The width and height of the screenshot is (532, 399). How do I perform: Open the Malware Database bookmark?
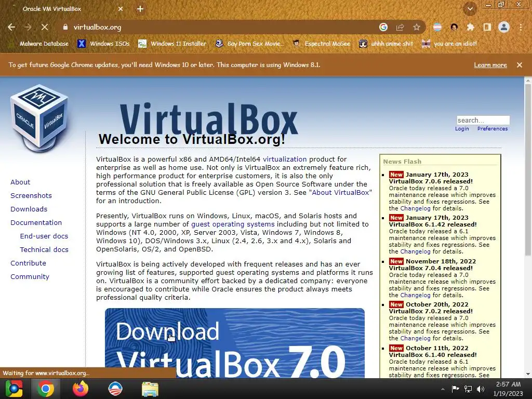tap(39, 44)
